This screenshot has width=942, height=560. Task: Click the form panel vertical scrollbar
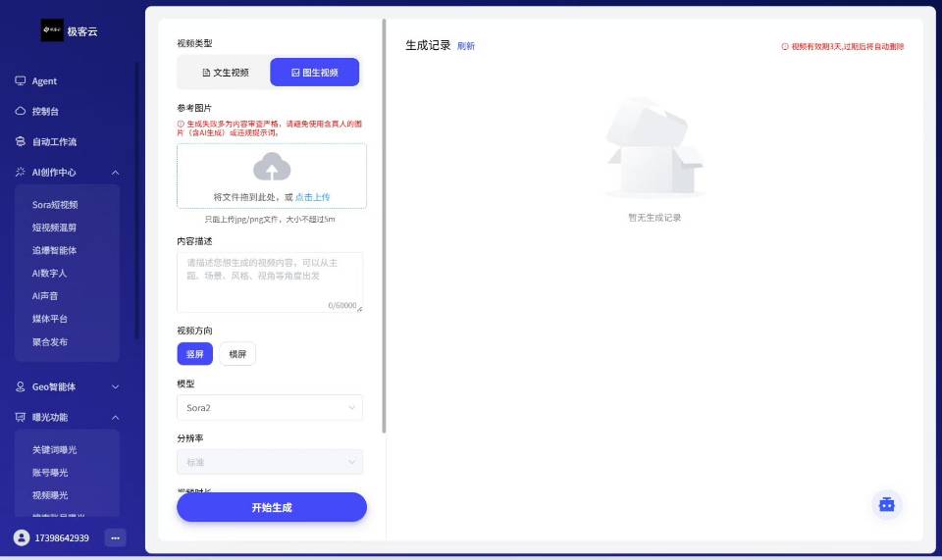coord(384,226)
